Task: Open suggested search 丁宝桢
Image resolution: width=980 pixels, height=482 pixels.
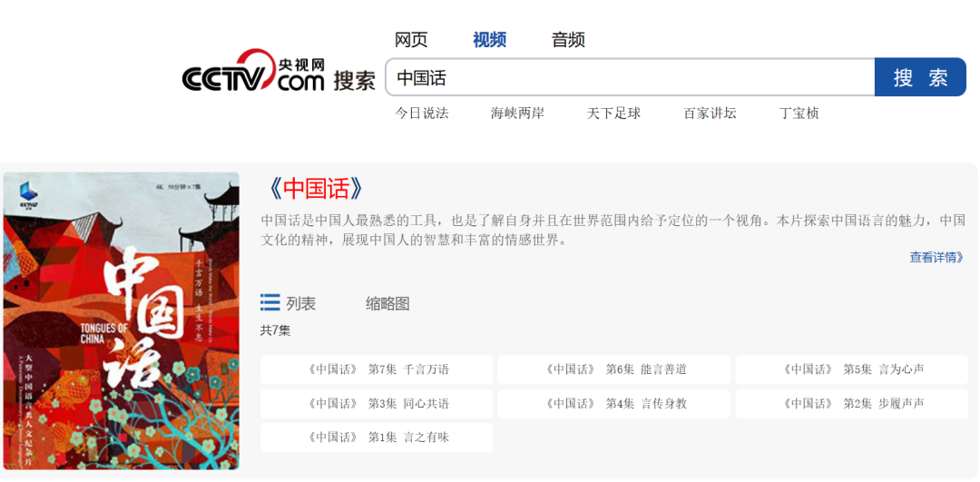Action: click(x=799, y=113)
